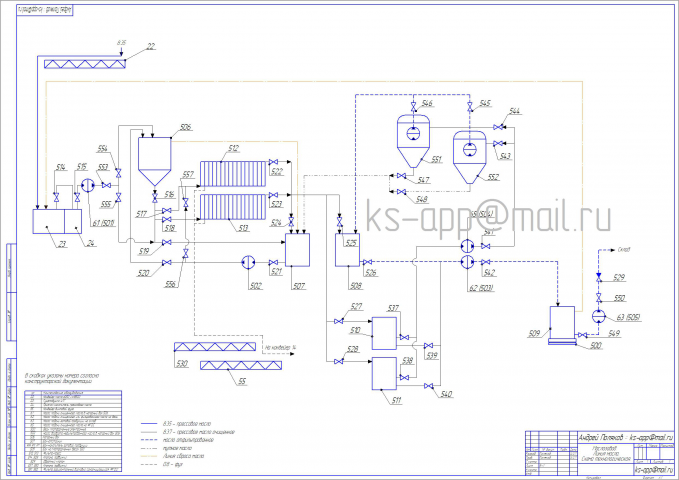The width and height of the screenshot is (679, 480).
Task: Click the valve symbol labeled 548
Action: tap(401, 191)
